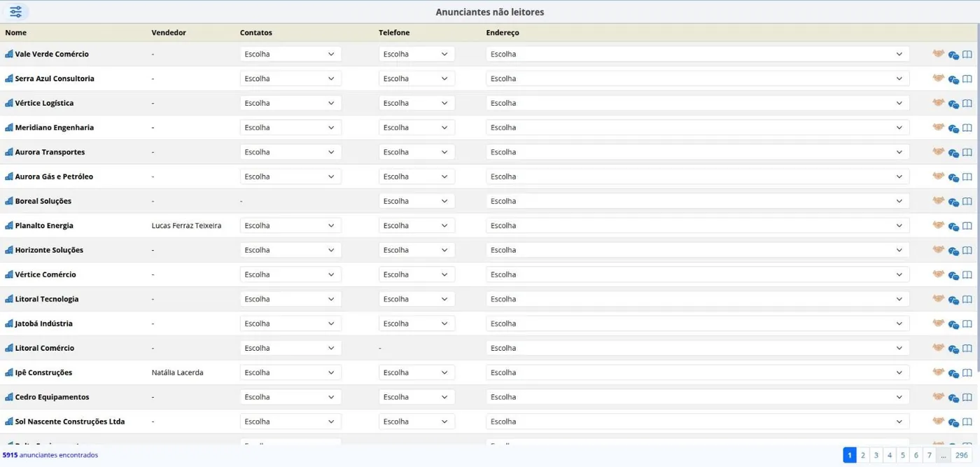The width and height of the screenshot is (980, 467).
Task: Click handshake icon for Litoral Comércio
Action: (939, 348)
